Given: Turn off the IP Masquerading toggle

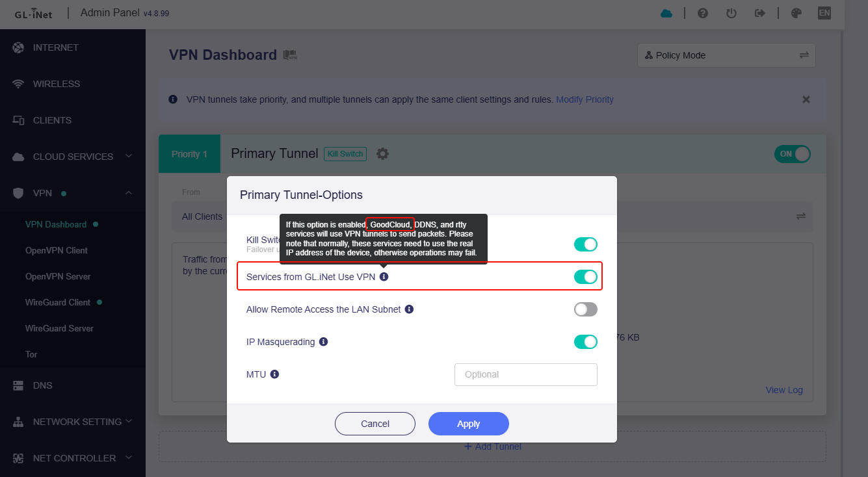Looking at the screenshot, I should [585, 342].
